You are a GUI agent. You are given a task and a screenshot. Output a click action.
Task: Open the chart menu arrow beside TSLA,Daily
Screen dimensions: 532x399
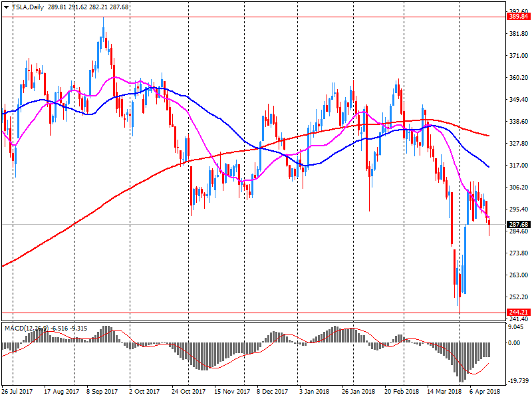coord(6,7)
